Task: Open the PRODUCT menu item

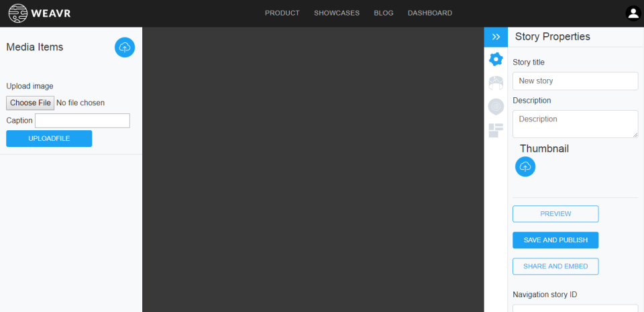Action: pos(282,13)
